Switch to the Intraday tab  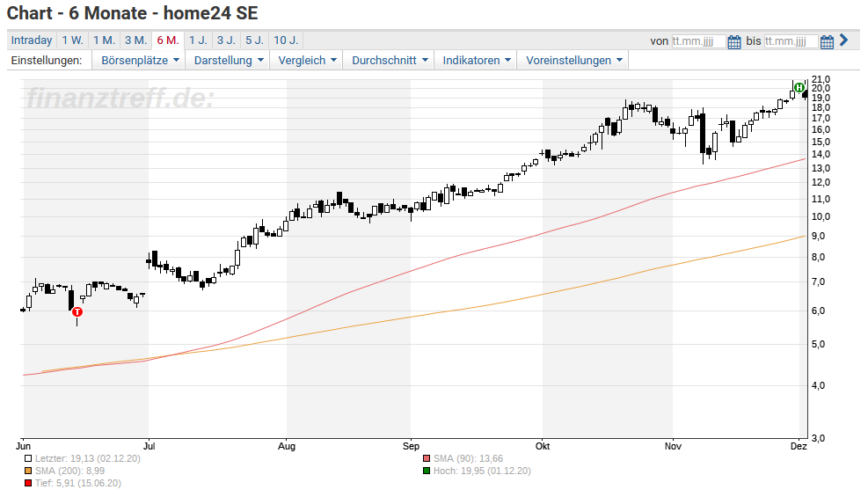[32, 40]
